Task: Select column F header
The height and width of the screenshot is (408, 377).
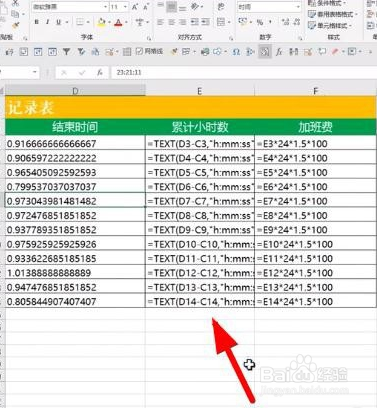Action: pyautogui.click(x=315, y=91)
